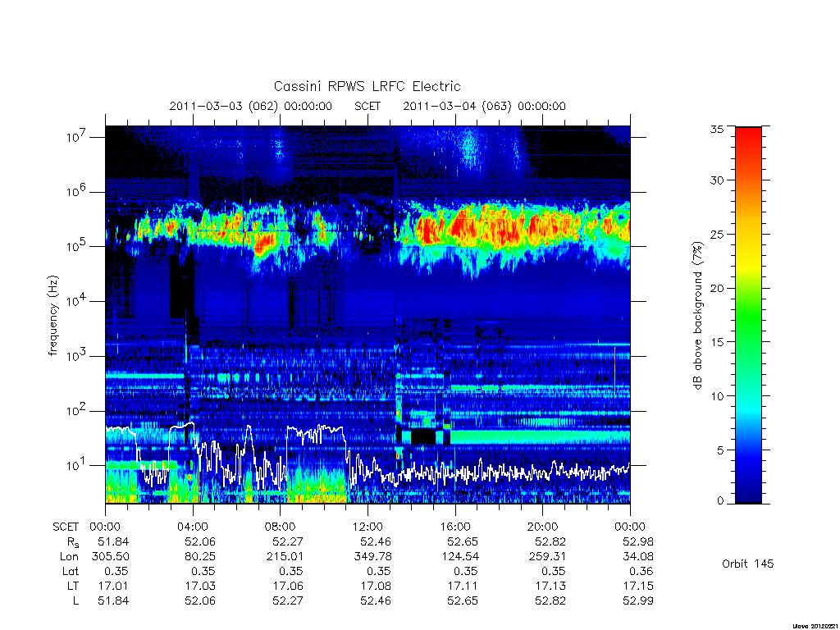Click latitude value "0.36"

(x=641, y=572)
